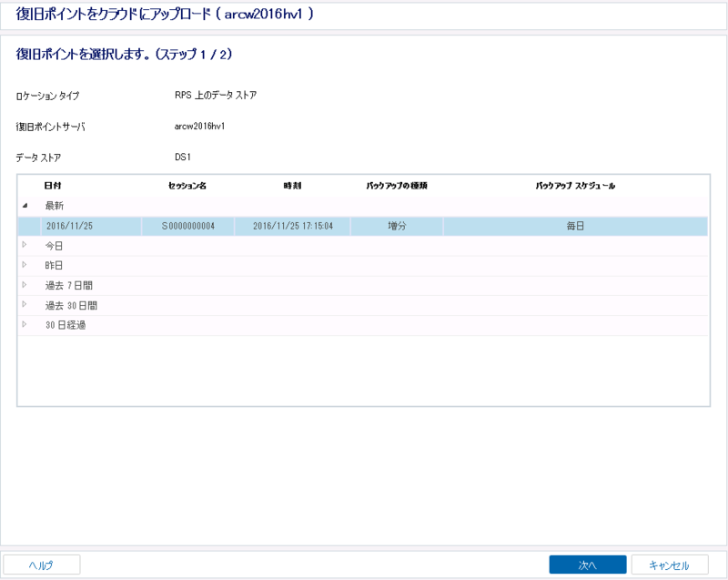Click the バックアップ スケジュール column header

pyautogui.click(x=575, y=186)
